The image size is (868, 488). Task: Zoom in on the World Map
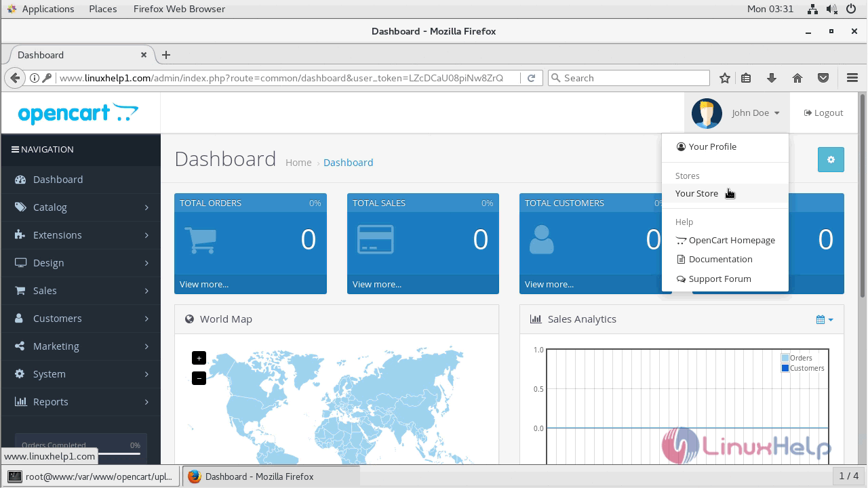coord(199,358)
